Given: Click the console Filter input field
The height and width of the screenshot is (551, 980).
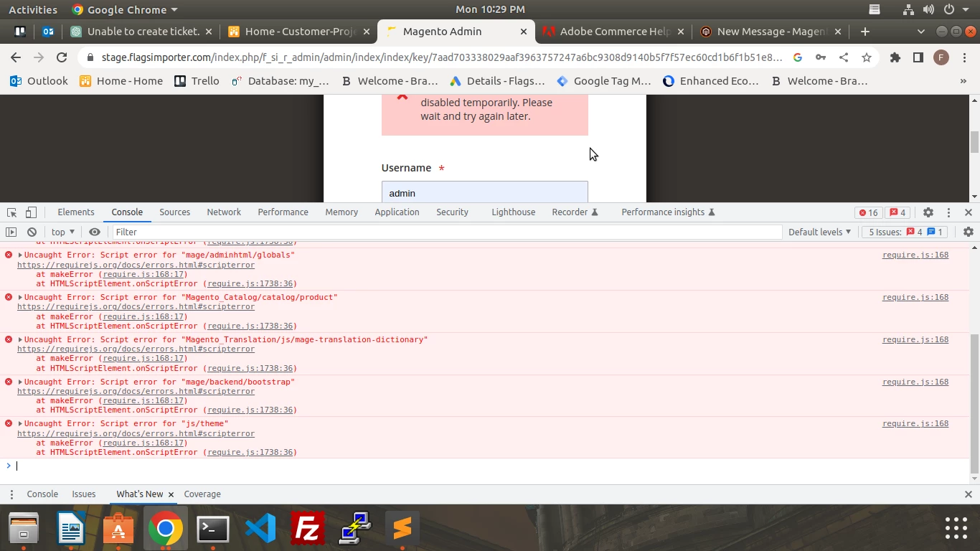Looking at the screenshot, I should click(446, 232).
